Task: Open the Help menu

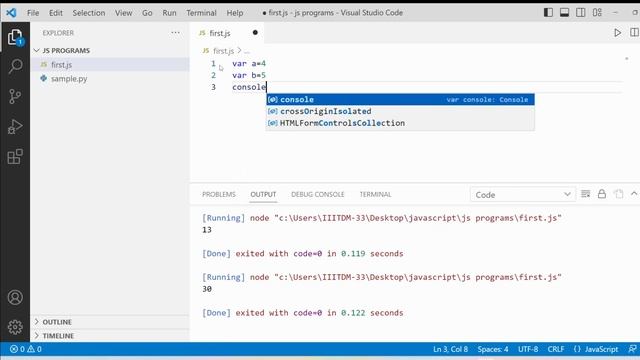Action: point(235,13)
